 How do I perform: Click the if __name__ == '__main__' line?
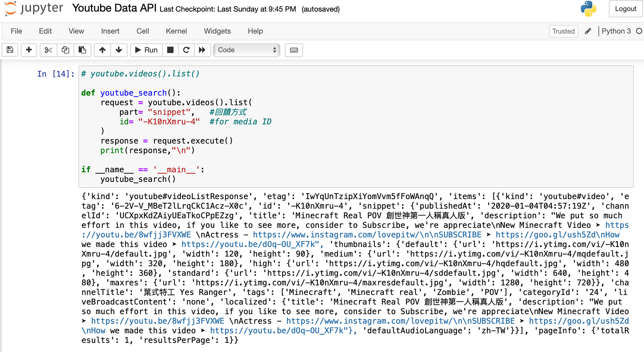click(143, 169)
